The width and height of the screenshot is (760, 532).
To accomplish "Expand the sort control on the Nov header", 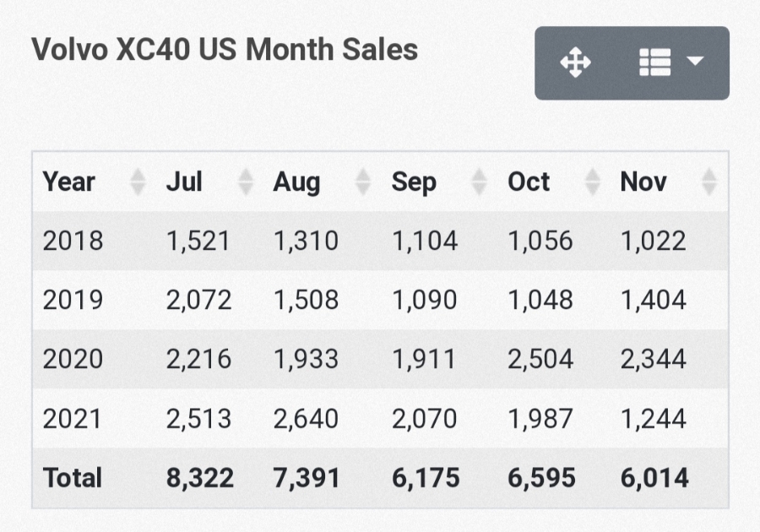I will point(708,182).
